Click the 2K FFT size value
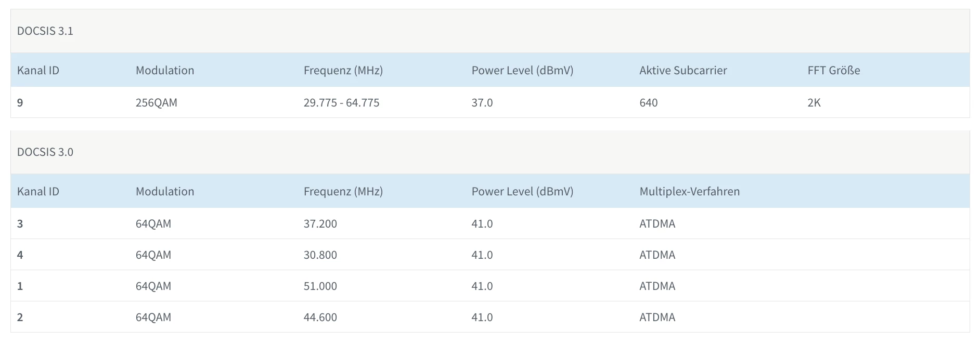This screenshot has width=980, height=344. tap(814, 103)
